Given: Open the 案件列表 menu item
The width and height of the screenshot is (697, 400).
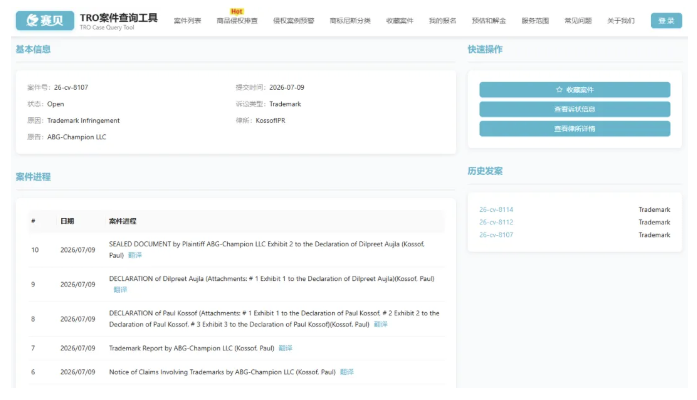Looking at the screenshot, I should 187,21.
